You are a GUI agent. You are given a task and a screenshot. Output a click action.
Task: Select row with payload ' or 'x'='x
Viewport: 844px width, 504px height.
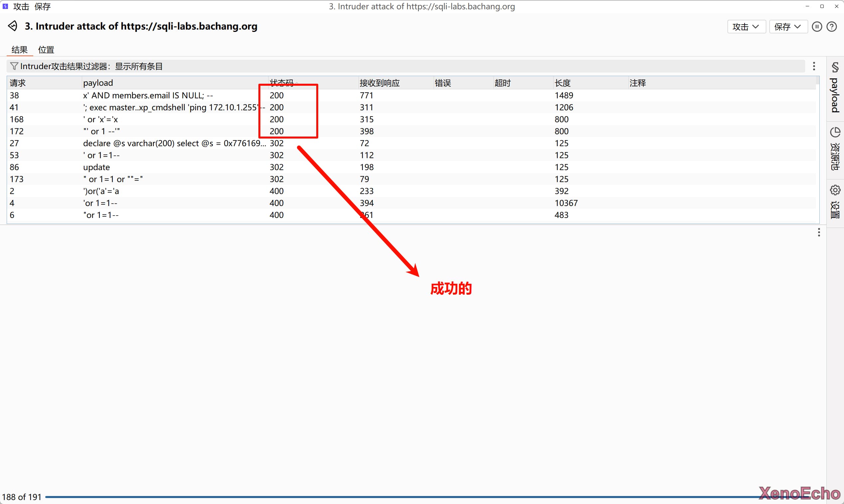pos(101,119)
